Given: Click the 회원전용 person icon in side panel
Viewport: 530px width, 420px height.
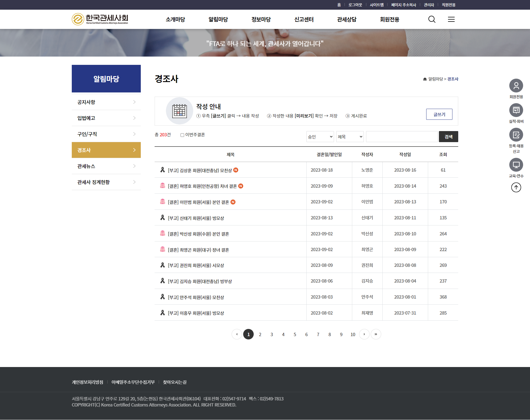Looking at the screenshot, I should pyautogui.click(x=516, y=86).
